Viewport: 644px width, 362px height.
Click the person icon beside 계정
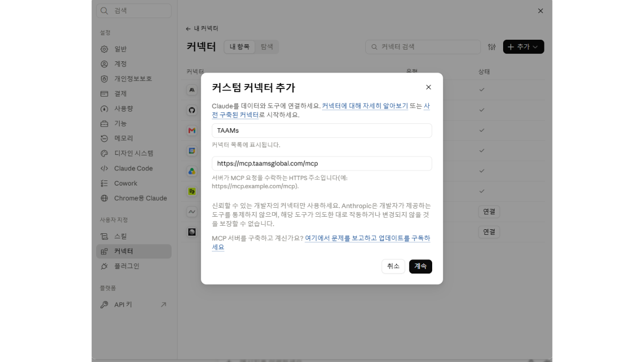(x=104, y=64)
